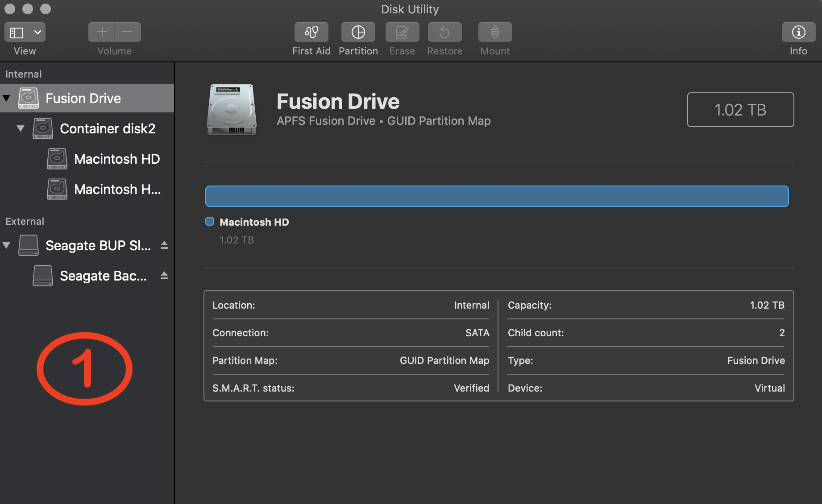Click the Erase toolbar icon
This screenshot has width=822, height=504.
point(402,32)
